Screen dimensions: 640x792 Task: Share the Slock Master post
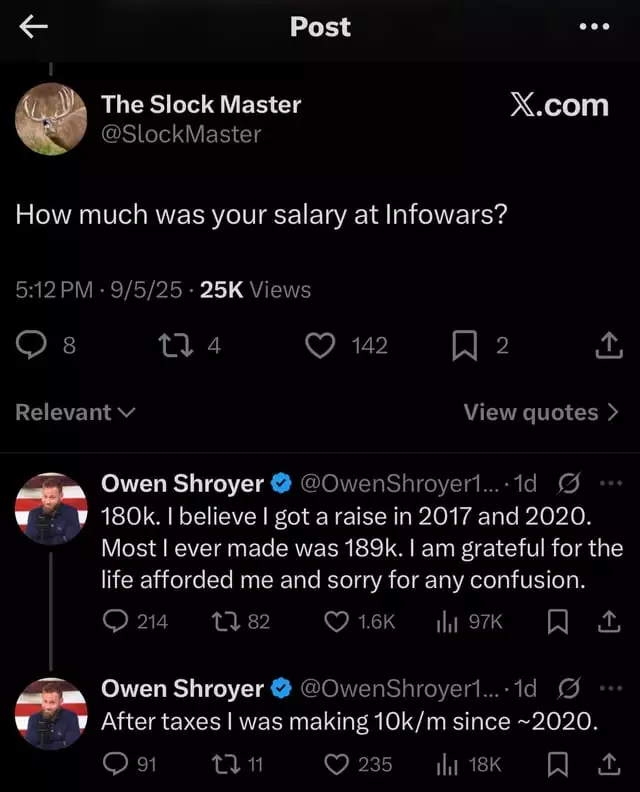coord(609,345)
